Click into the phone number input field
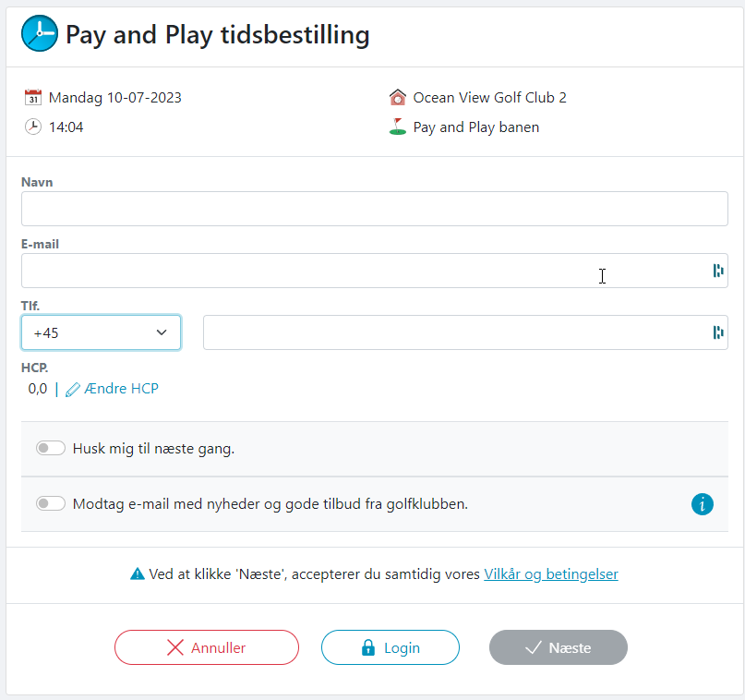745x700 pixels. click(452, 332)
